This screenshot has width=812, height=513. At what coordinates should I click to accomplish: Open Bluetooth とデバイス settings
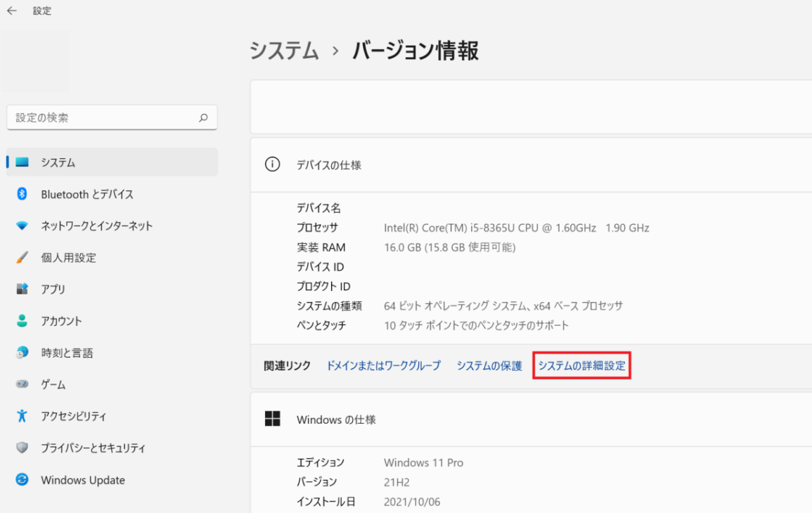112,194
